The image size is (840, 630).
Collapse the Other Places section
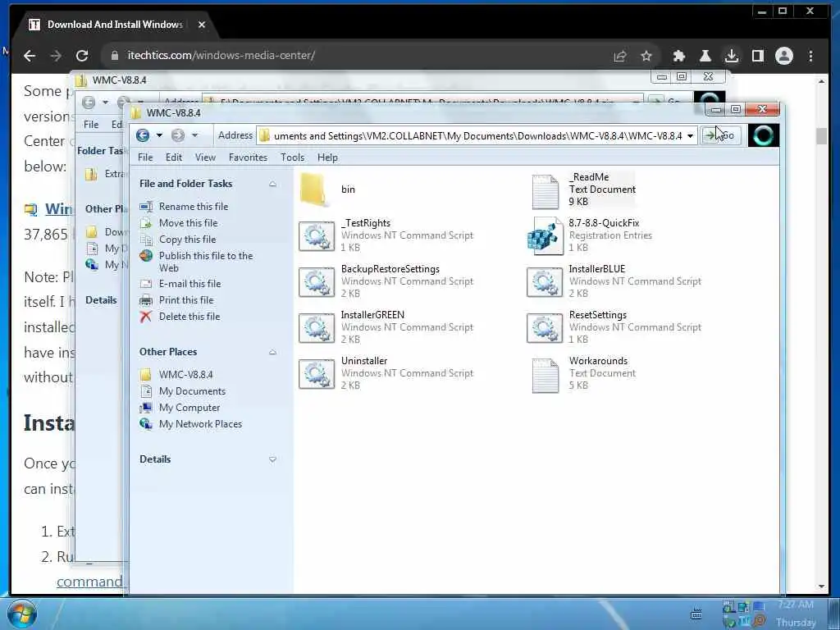pos(272,352)
